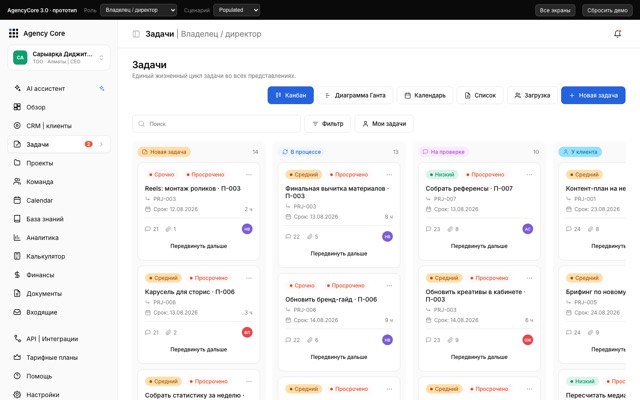This screenshot has height=400, width=640.
Task: Switch to the Список view
Action: point(480,95)
